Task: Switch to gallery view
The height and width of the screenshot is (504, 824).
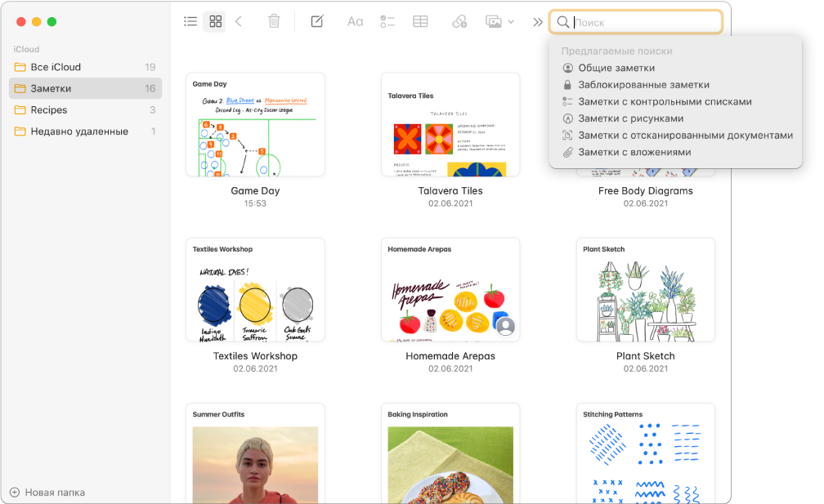Action: [215, 22]
